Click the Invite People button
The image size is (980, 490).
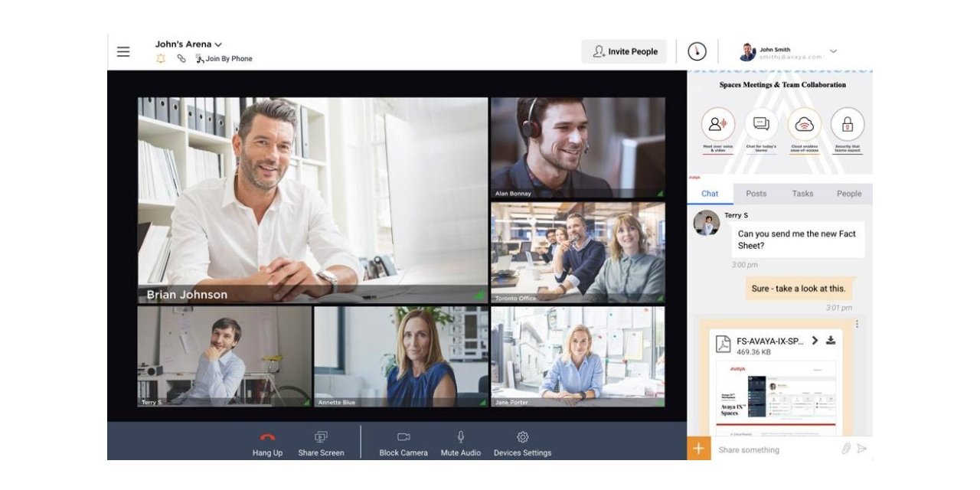[624, 51]
